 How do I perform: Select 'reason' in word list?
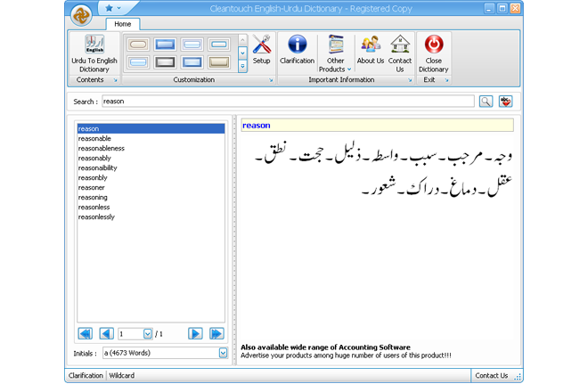(151, 128)
